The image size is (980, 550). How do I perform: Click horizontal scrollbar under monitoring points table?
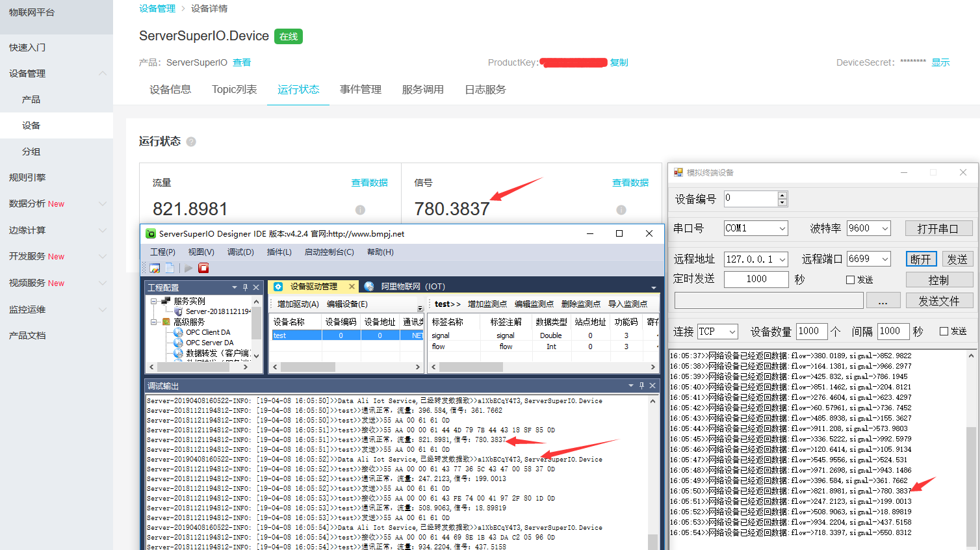(x=543, y=367)
